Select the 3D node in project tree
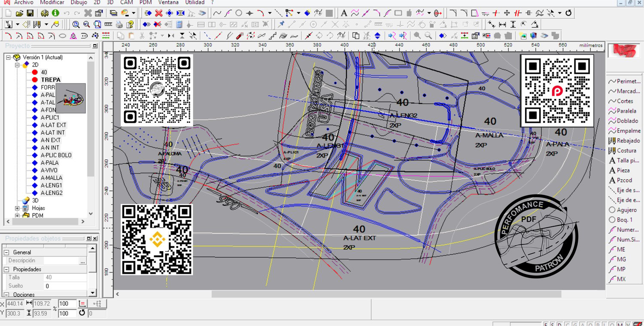This screenshot has height=326, width=644. point(35,201)
